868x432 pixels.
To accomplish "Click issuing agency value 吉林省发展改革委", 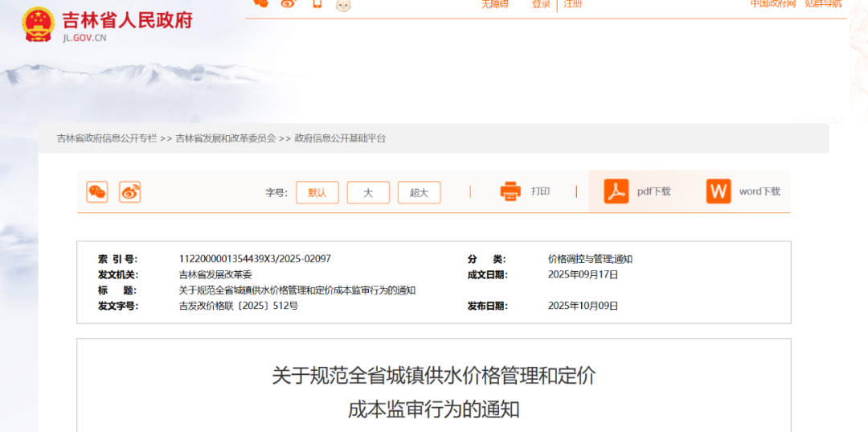I will point(215,274).
